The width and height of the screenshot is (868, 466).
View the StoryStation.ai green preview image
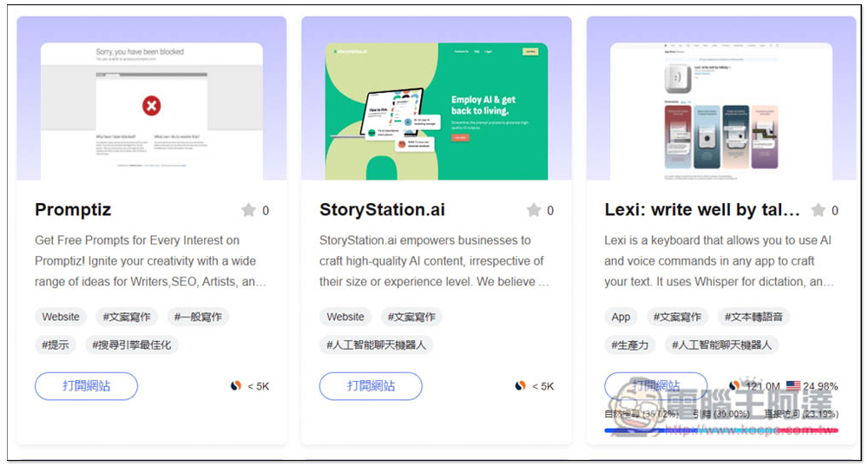[436, 111]
